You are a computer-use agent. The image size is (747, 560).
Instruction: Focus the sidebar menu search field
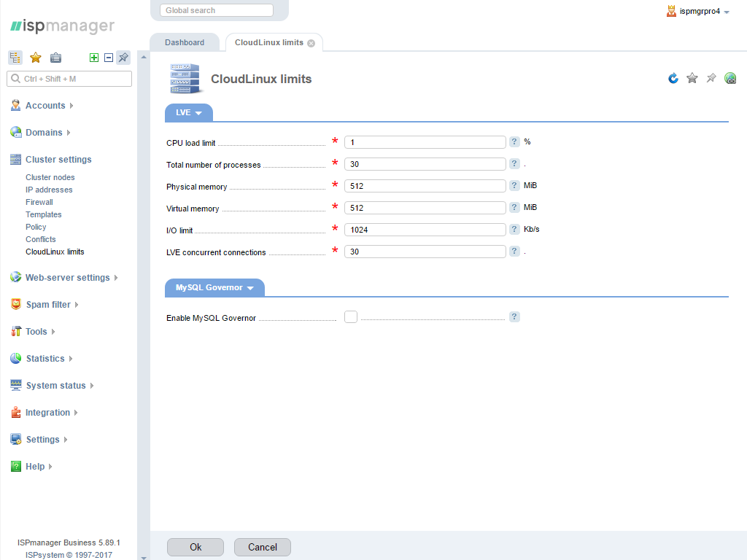69,79
